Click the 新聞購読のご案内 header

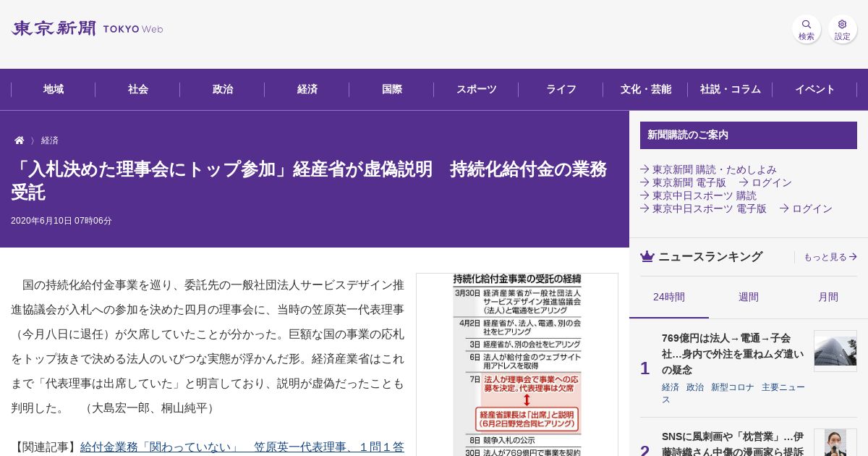[749, 135]
